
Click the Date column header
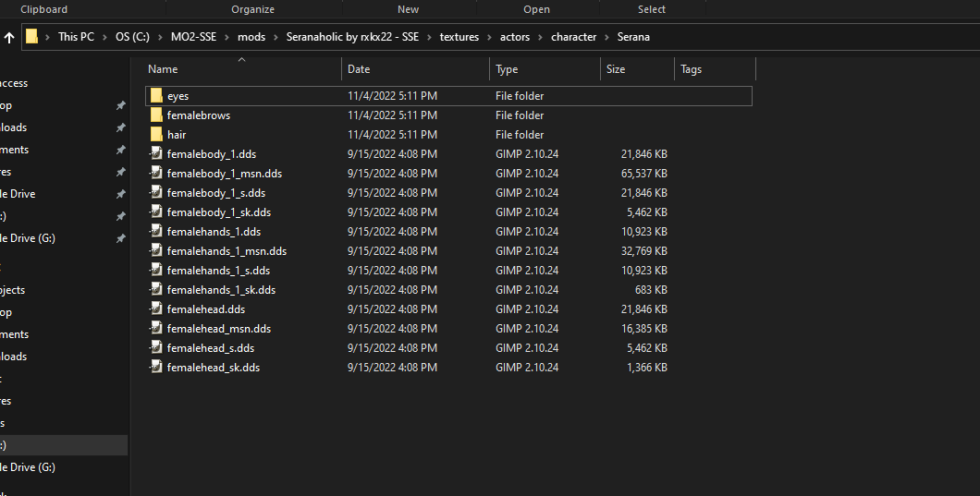tap(359, 69)
